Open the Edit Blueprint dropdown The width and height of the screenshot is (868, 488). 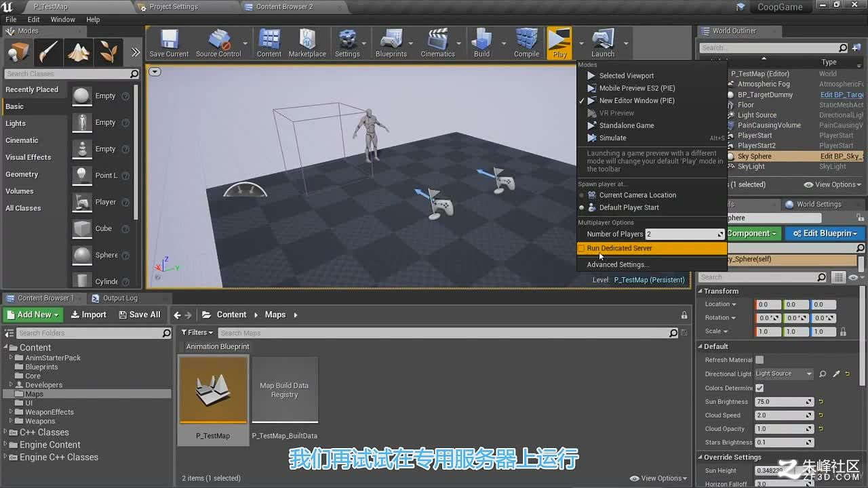tap(825, 233)
